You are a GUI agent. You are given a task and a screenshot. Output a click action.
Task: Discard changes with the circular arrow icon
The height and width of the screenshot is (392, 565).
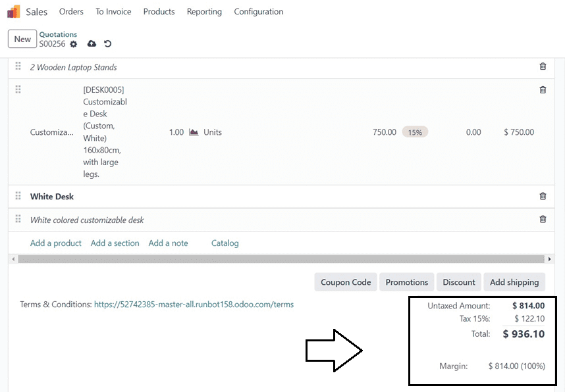(107, 43)
